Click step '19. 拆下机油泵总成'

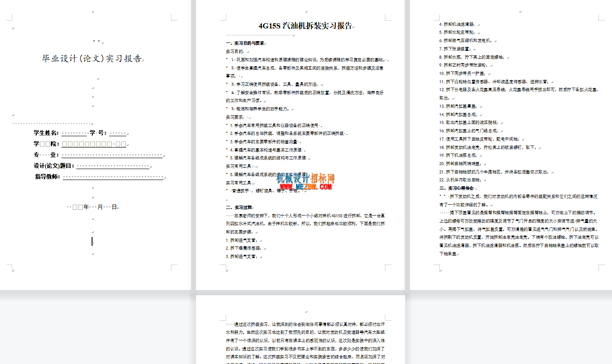tap(459, 155)
